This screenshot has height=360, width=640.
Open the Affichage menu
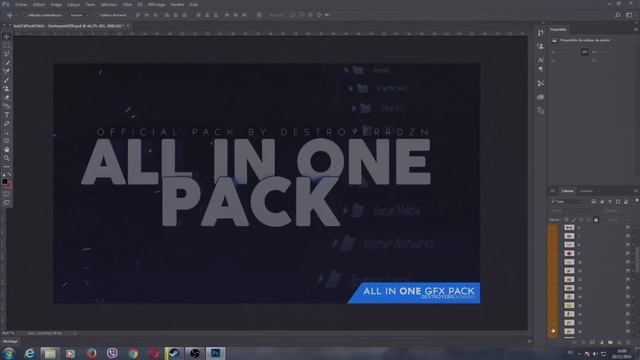(x=156, y=4)
